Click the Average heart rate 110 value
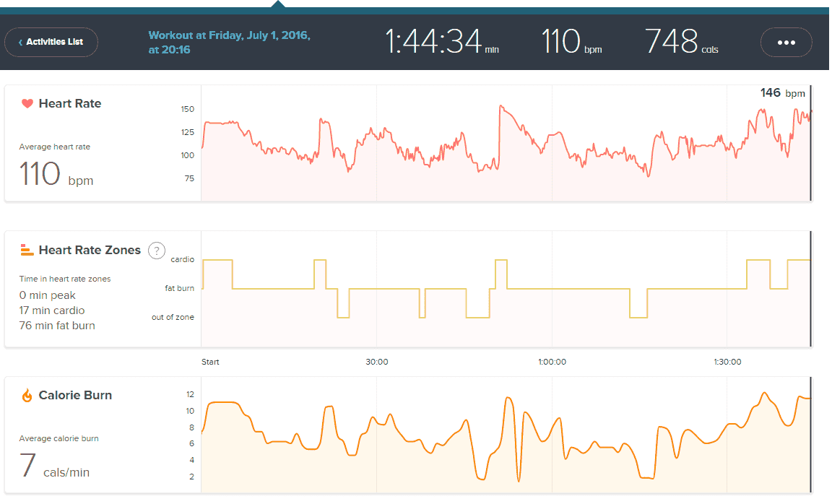The image size is (832, 504). coord(56,175)
